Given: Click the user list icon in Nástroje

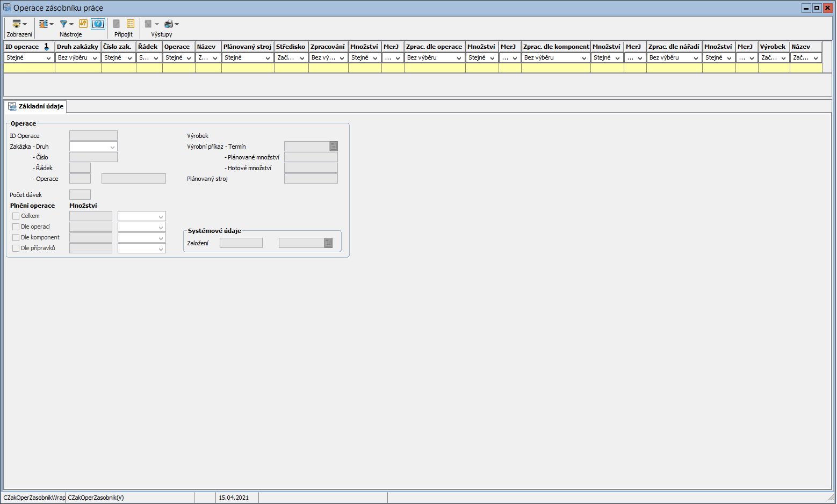Looking at the screenshot, I should click(x=44, y=24).
